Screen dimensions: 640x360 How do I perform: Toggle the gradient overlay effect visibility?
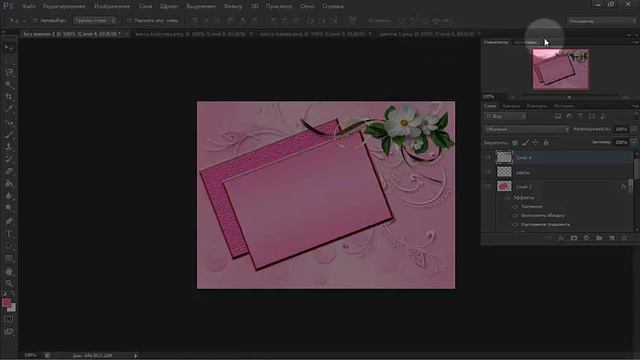click(515, 224)
